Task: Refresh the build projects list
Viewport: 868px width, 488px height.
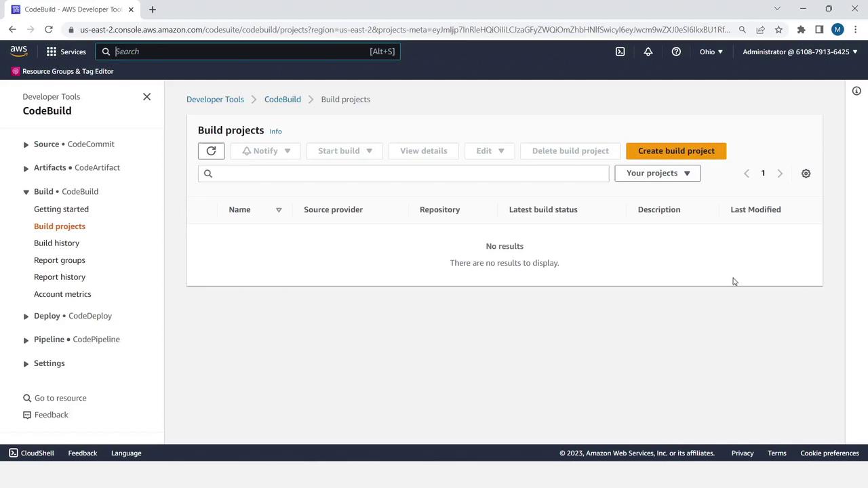Action: [x=211, y=151]
